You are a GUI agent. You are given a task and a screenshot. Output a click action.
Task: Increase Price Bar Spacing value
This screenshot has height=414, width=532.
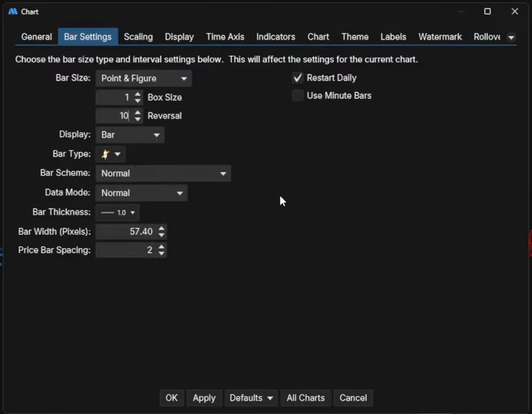162,247
